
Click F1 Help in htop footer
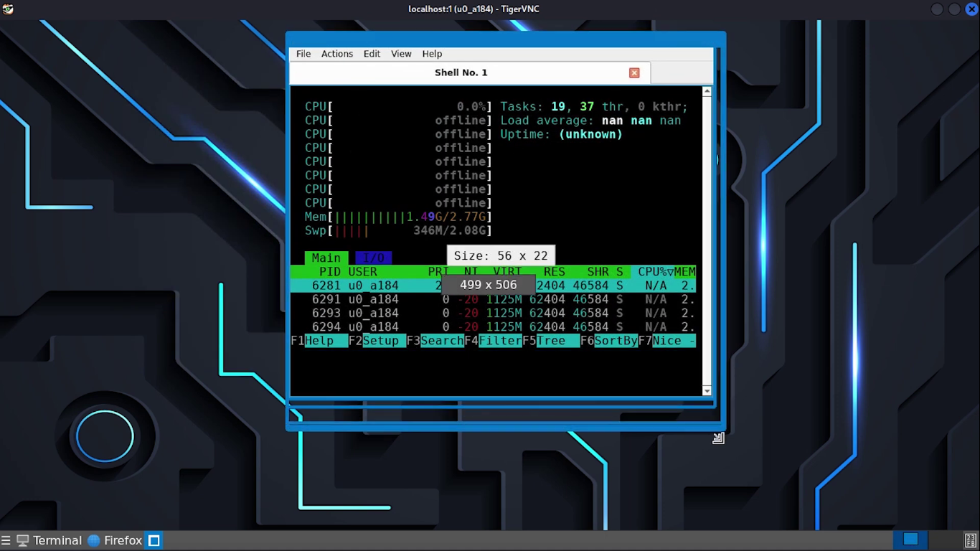319,341
